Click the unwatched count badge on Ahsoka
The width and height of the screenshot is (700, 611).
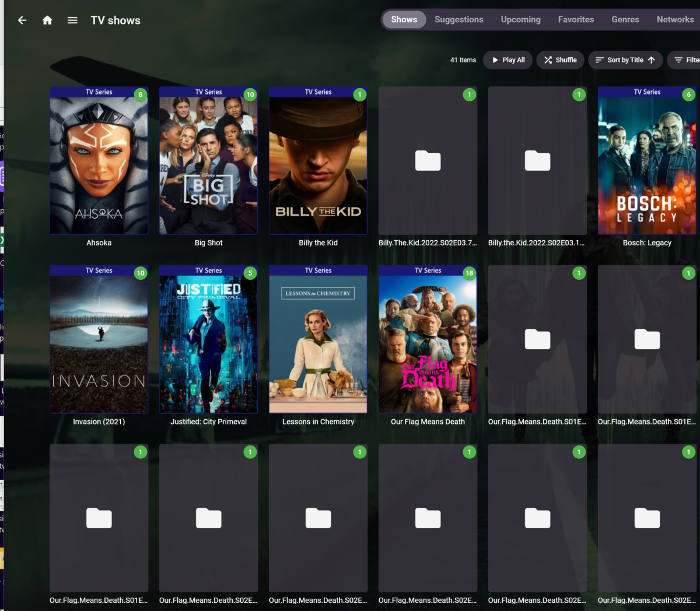140,94
